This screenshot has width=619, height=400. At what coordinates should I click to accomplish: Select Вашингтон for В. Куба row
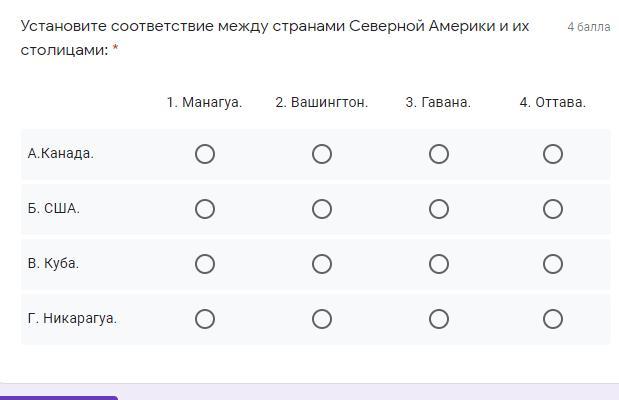tap(322, 264)
